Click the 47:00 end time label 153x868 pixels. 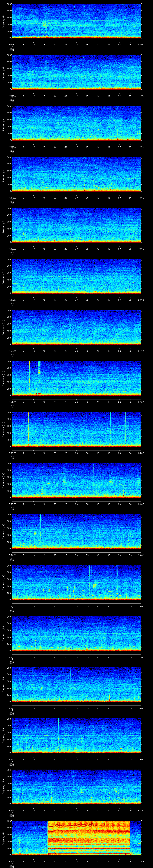(x=141, y=147)
